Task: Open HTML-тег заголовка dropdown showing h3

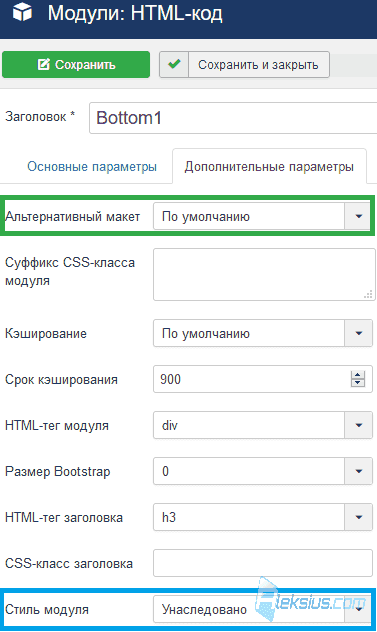Action: (x=263, y=517)
